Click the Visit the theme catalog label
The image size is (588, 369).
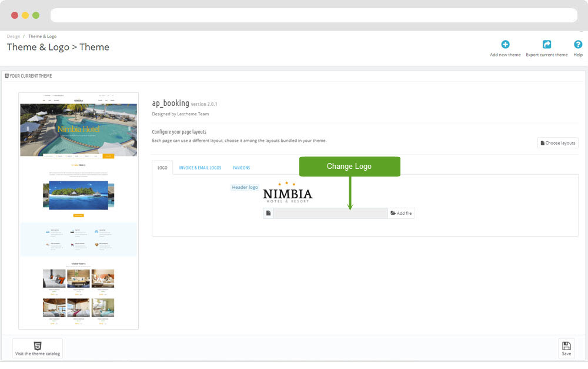coord(38,354)
